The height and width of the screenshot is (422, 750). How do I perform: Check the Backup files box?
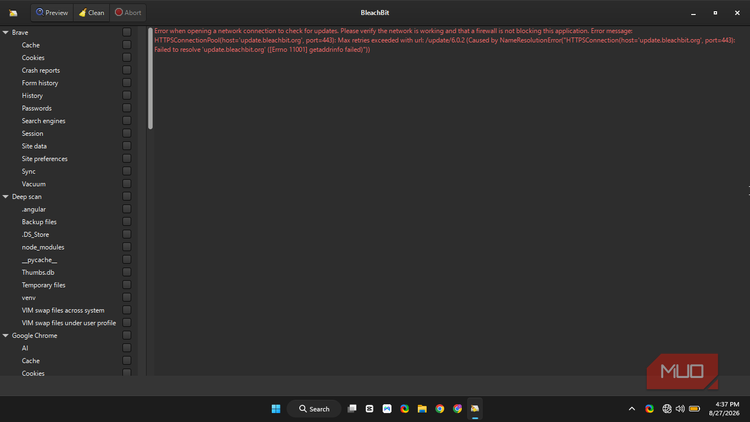click(127, 222)
